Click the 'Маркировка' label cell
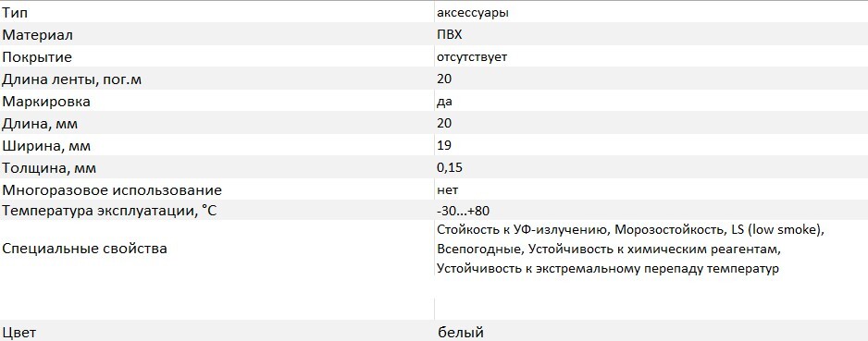Screen dimensions: 868x341 (46, 102)
